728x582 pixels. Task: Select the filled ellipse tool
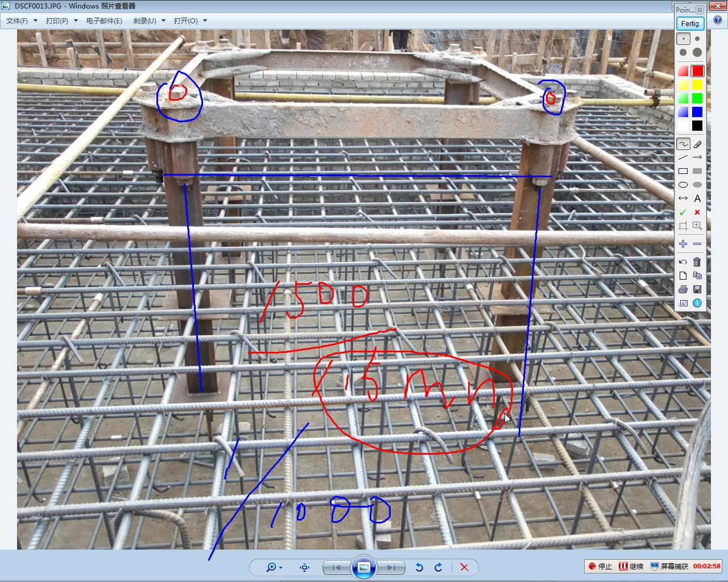point(697,185)
